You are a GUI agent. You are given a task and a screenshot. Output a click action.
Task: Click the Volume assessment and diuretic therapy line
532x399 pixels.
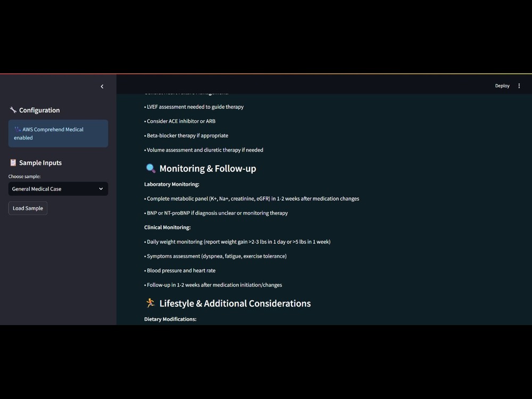coord(204,150)
